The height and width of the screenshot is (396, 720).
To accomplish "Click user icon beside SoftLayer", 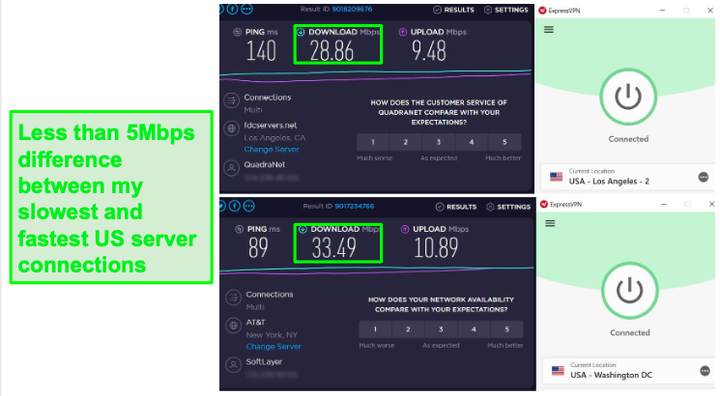I will coord(233,365).
